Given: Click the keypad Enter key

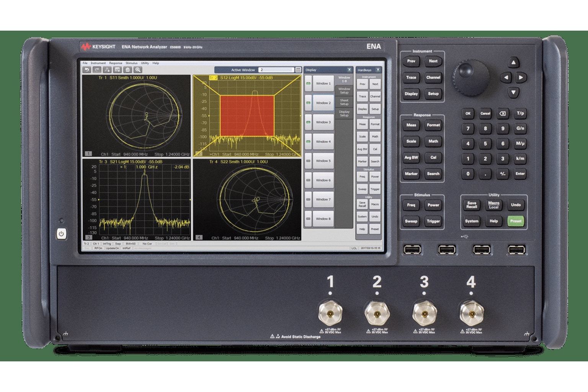Looking at the screenshot, I should 520,173.
